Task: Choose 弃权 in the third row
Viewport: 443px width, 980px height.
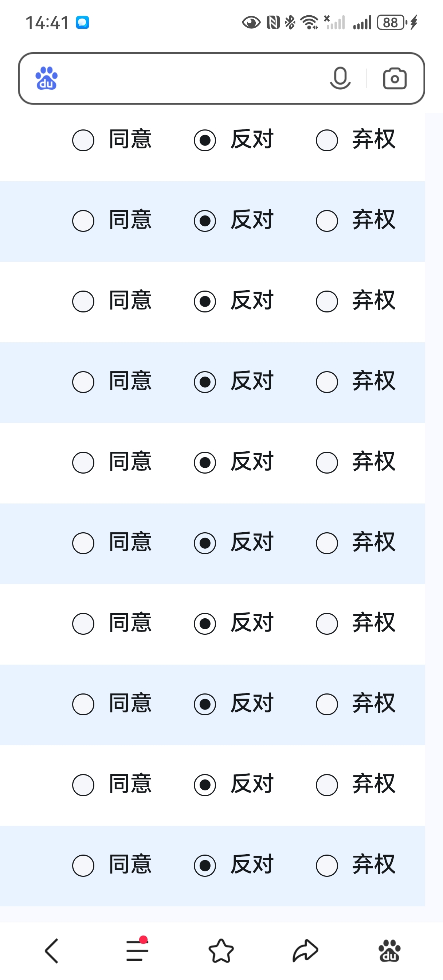Action: pos(327,302)
